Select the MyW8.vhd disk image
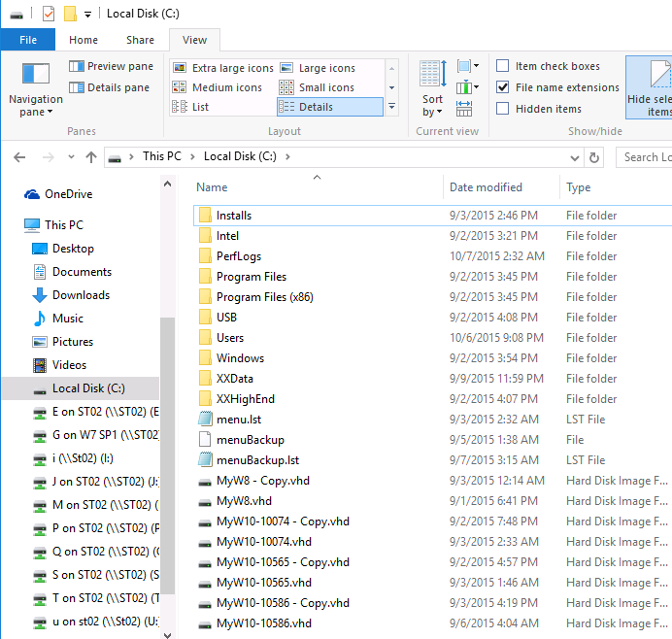The width and height of the screenshot is (672, 639). 235,500
